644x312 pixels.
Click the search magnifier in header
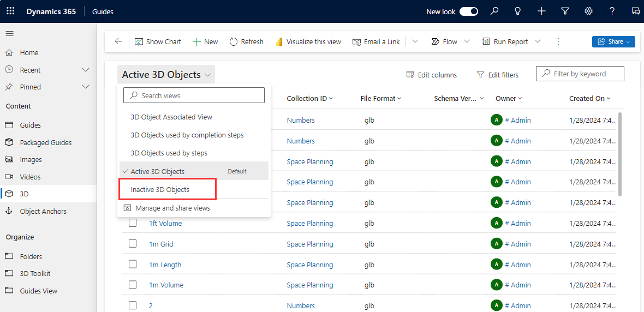(494, 11)
